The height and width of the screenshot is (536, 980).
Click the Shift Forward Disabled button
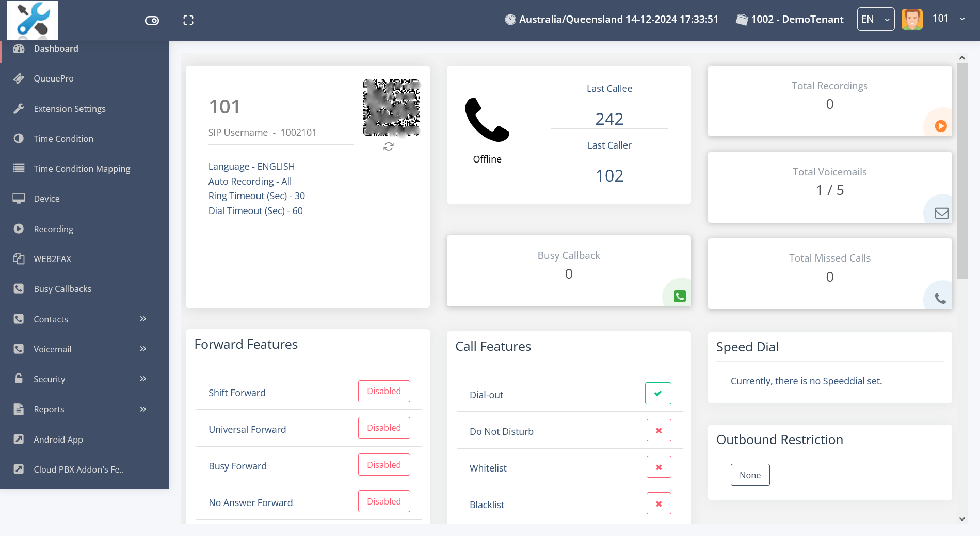tap(384, 392)
